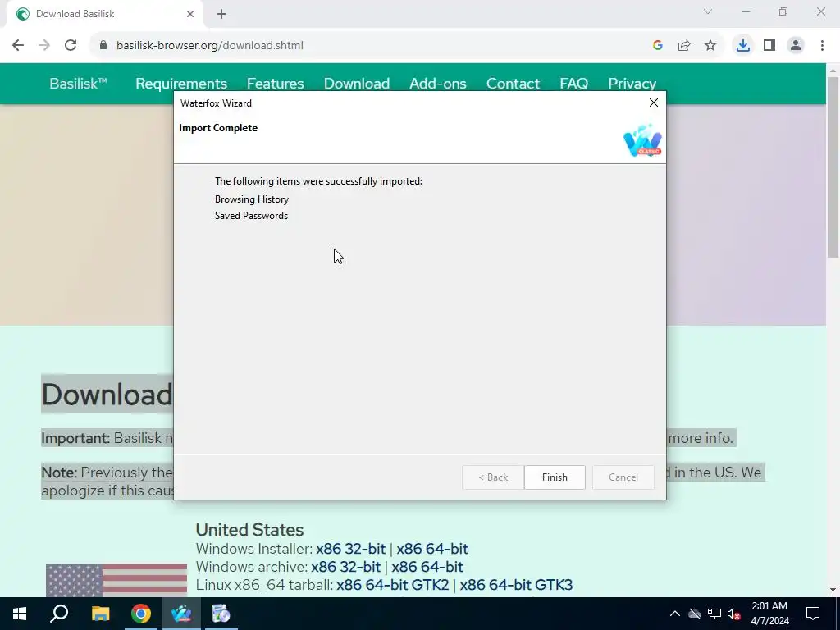This screenshot has height=630, width=840.
Task: Open a new Chrome tab
Action: coord(221,14)
